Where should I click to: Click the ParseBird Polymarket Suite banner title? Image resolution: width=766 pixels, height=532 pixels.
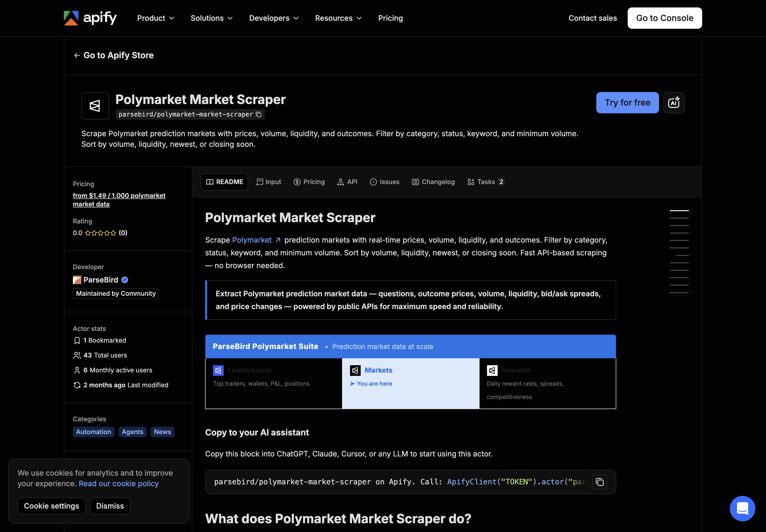[x=265, y=347]
